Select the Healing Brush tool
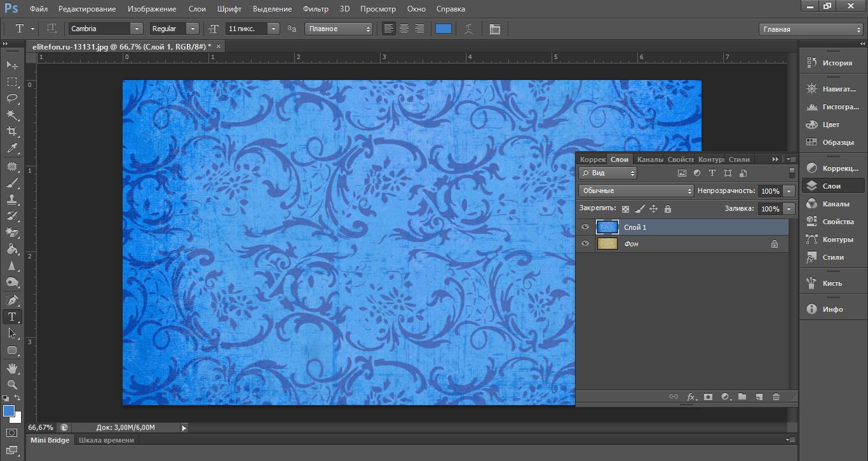 pos(12,166)
